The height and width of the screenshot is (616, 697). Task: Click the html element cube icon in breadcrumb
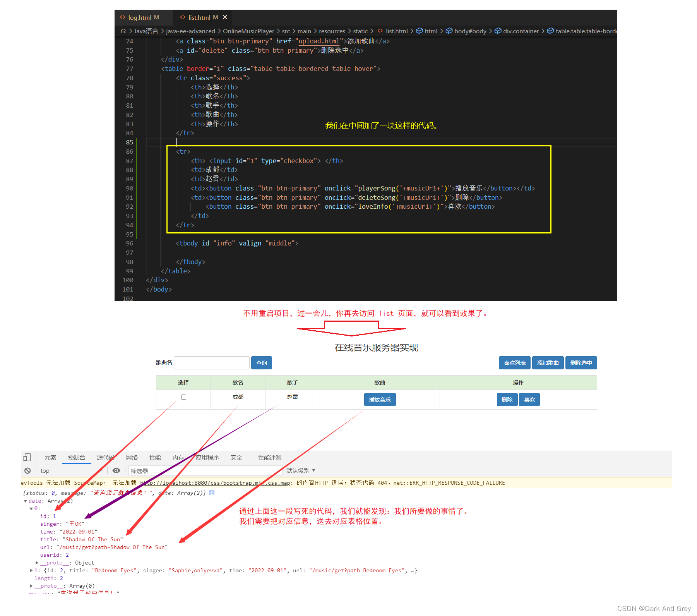(x=419, y=31)
